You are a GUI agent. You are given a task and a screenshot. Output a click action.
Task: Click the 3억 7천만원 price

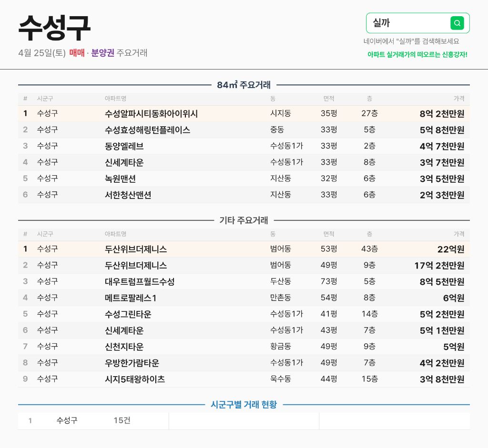(x=442, y=162)
